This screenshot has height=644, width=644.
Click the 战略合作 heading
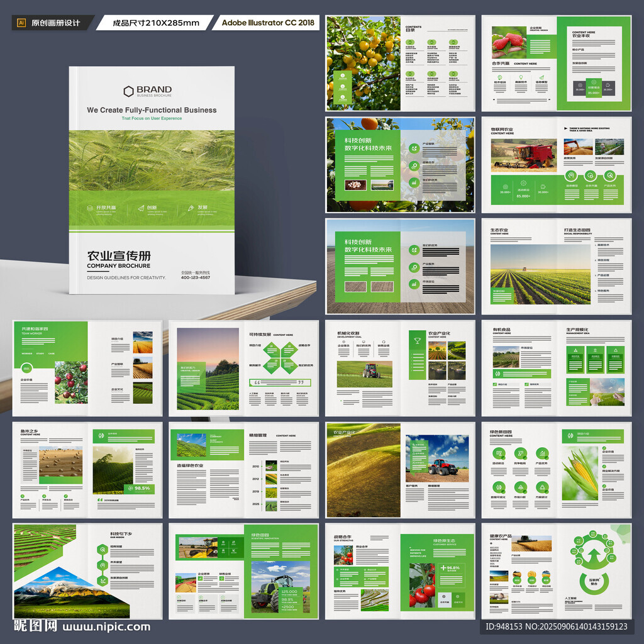343,537
